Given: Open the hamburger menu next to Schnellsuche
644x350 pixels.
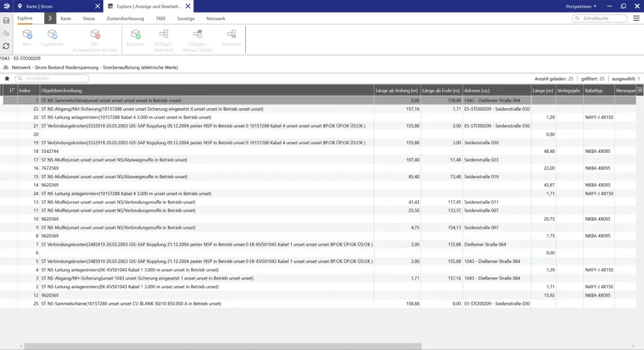Looking at the screenshot, I should pyautogui.click(x=636, y=19).
